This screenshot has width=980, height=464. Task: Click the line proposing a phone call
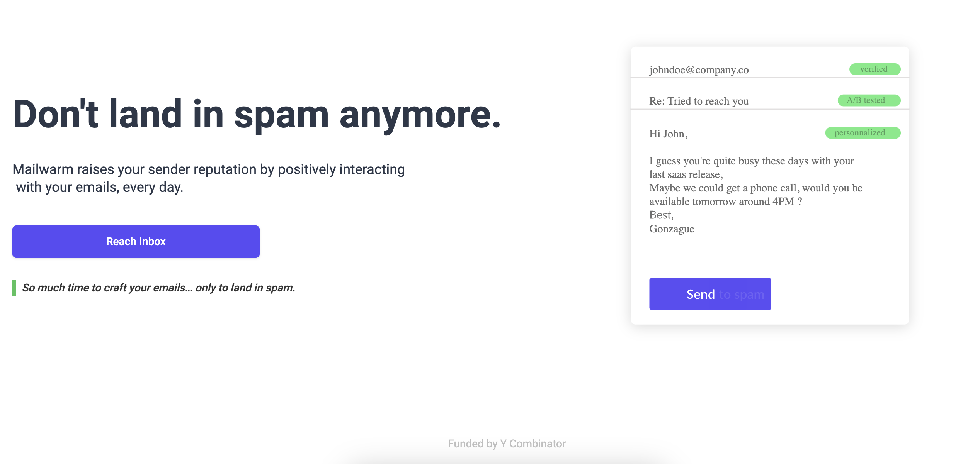(755, 188)
